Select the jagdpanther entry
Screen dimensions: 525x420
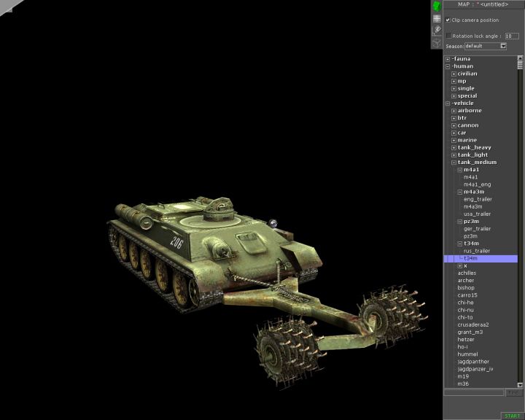(x=473, y=362)
